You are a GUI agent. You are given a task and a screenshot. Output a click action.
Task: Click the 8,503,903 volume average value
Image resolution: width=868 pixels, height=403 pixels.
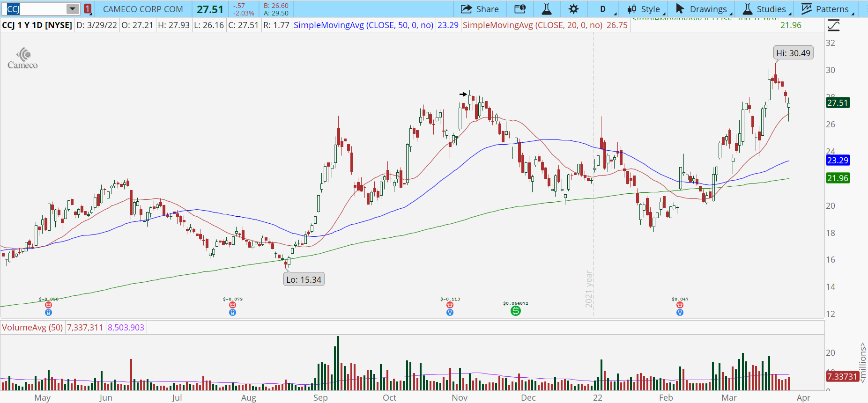126,327
